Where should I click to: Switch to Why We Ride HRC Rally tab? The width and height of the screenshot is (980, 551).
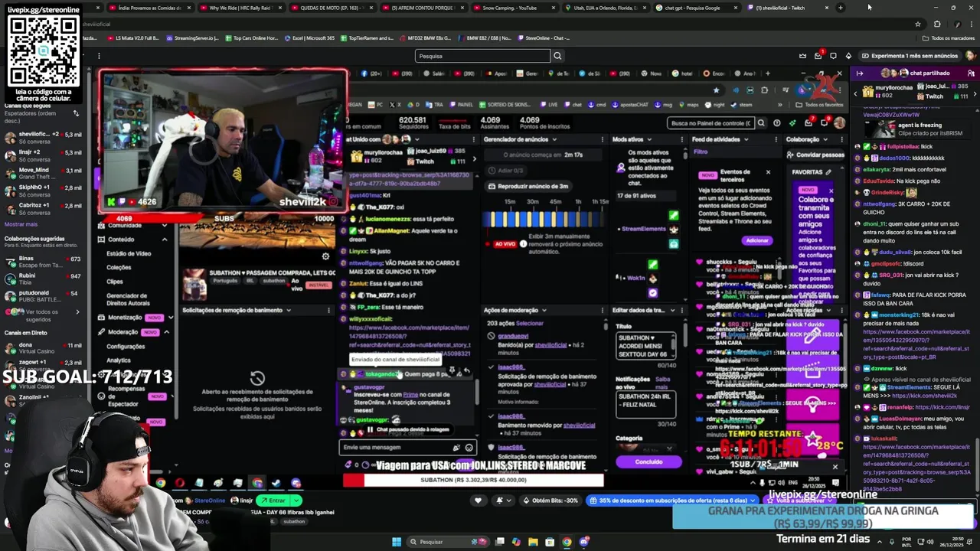click(x=240, y=8)
